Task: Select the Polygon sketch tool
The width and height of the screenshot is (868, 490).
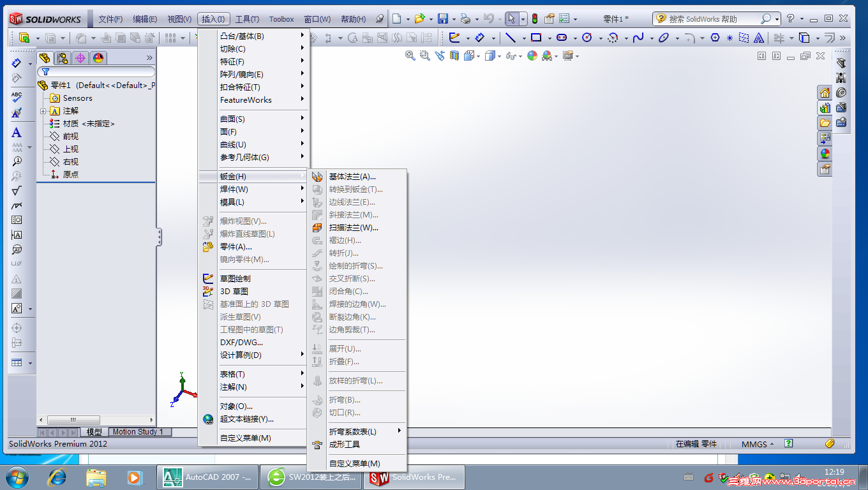Action: (x=715, y=38)
